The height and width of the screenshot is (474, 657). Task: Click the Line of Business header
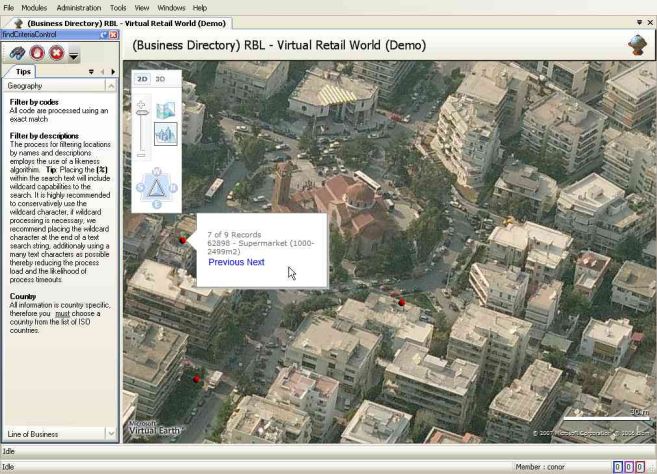tap(59, 434)
